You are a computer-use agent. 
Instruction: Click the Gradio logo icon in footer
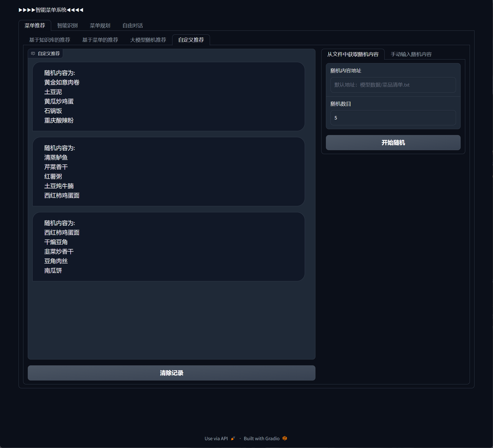click(x=285, y=438)
